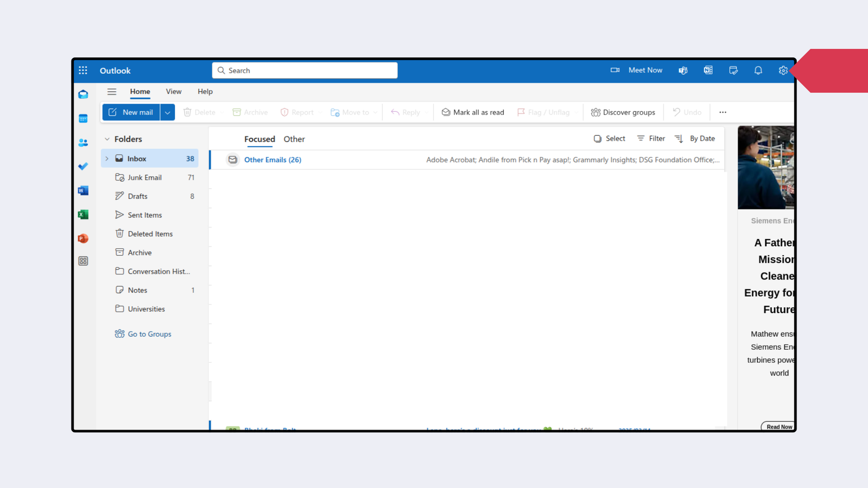Open People in left app rail
Screen dimensions: 868x488
coord(83,143)
